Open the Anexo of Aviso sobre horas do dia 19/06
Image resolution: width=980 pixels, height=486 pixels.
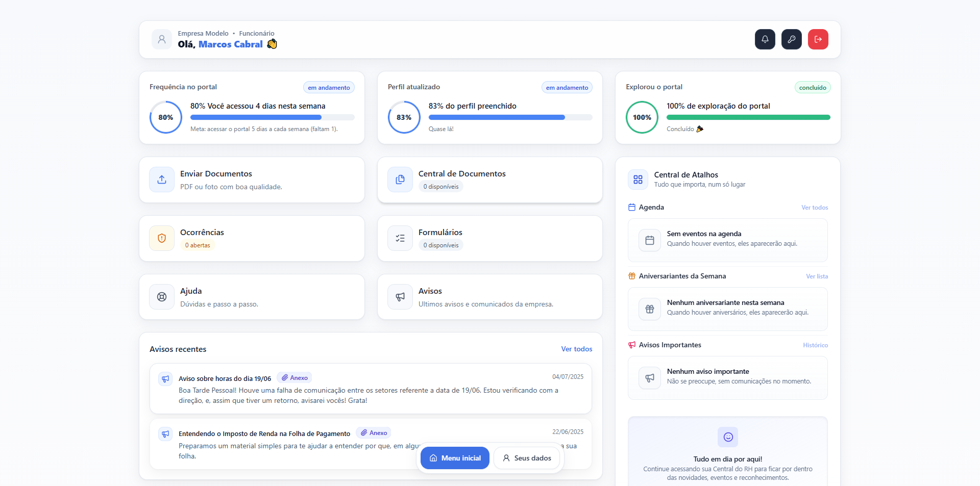click(x=293, y=377)
